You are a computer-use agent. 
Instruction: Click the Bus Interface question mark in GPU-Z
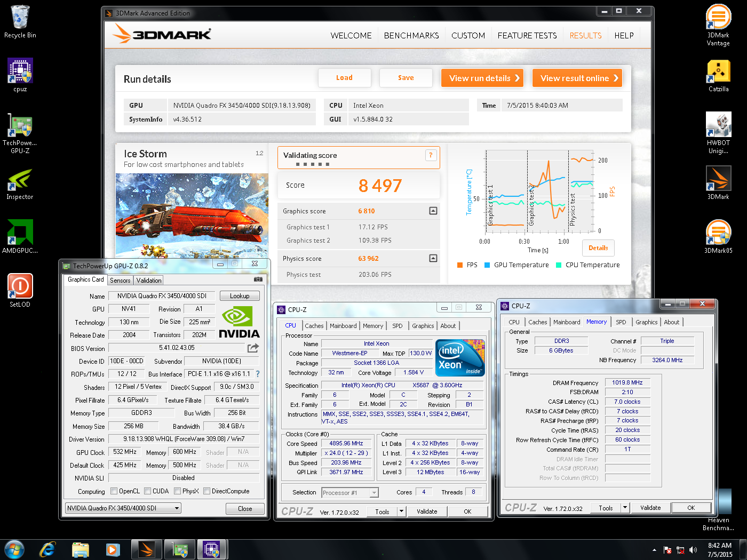click(258, 374)
